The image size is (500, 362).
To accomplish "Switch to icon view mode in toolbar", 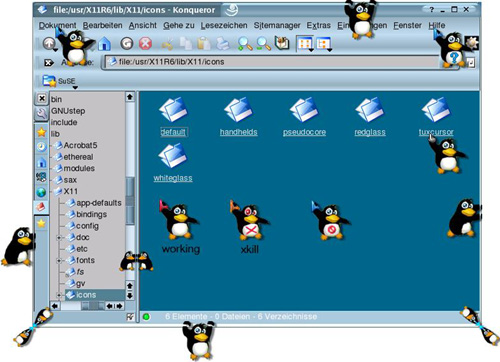I will [x=304, y=44].
